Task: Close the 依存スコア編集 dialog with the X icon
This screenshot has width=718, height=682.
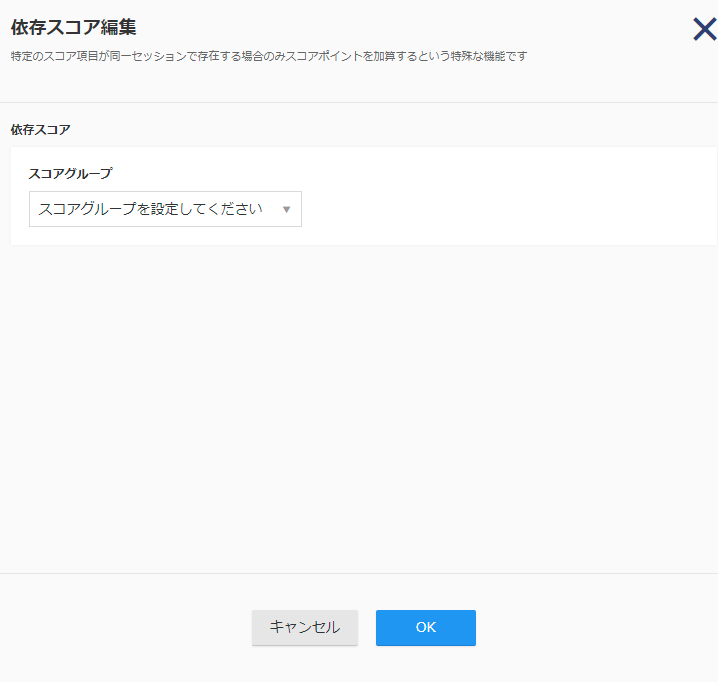Action: [705, 29]
